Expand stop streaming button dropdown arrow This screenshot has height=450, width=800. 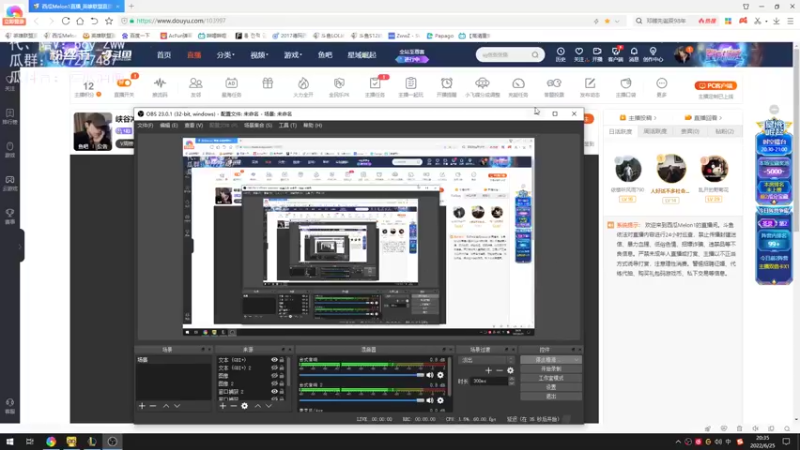pos(576,360)
